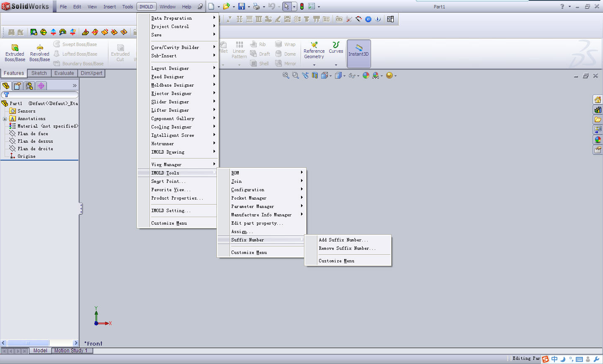This screenshot has width=603, height=364.
Task: Click the Extruded Boss/Base tool
Action: click(x=15, y=53)
